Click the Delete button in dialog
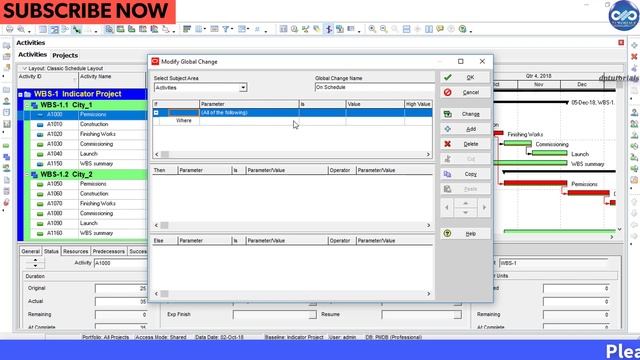 click(x=465, y=144)
